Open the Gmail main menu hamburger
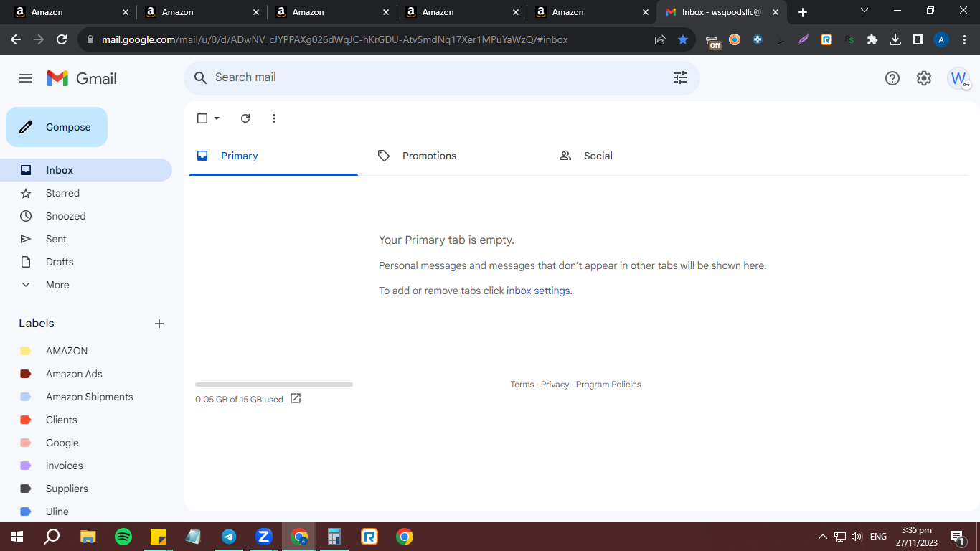This screenshot has width=980, height=551. (x=26, y=78)
